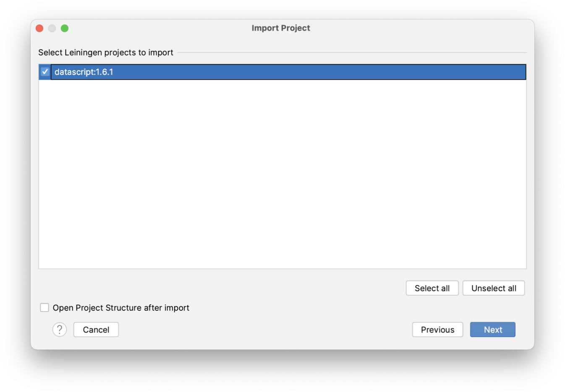The image size is (565, 392).
Task: Click the gray minimize window button
Action: pyautogui.click(x=52, y=28)
